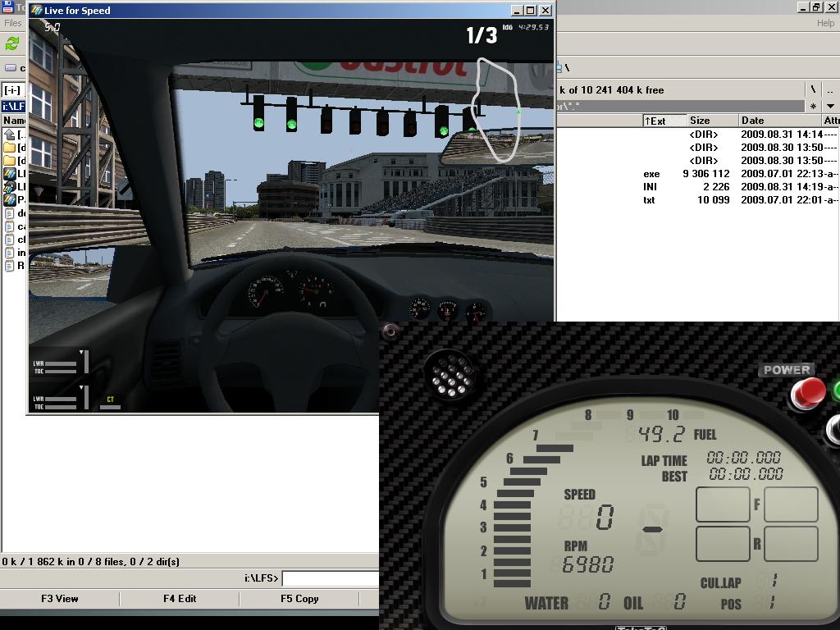The image size is (840, 630).
Task: Select the parent directory up-arrow entry
Action: point(10,135)
